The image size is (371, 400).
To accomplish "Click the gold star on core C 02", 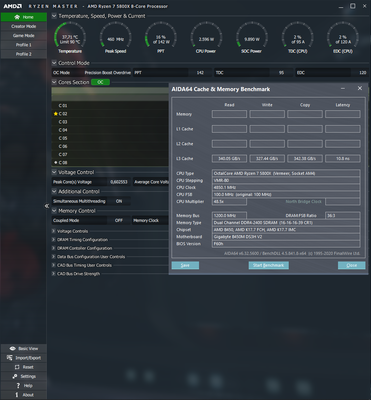I will point(56,114).
